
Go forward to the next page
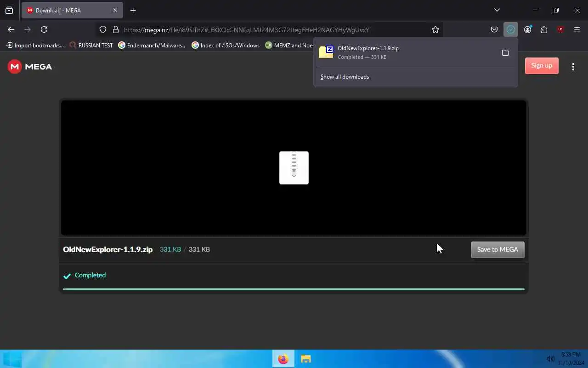point(28,29)
